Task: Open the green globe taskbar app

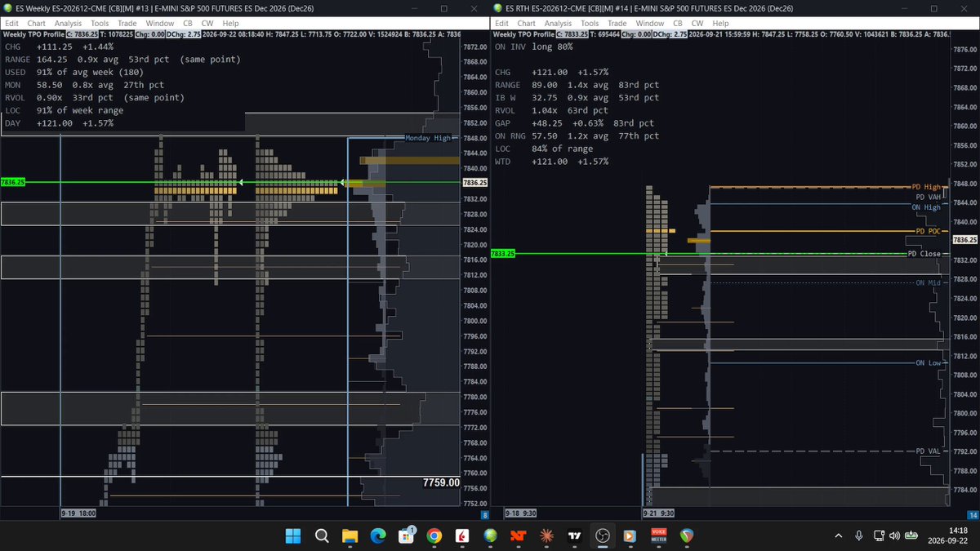Action: click(490, 535)
